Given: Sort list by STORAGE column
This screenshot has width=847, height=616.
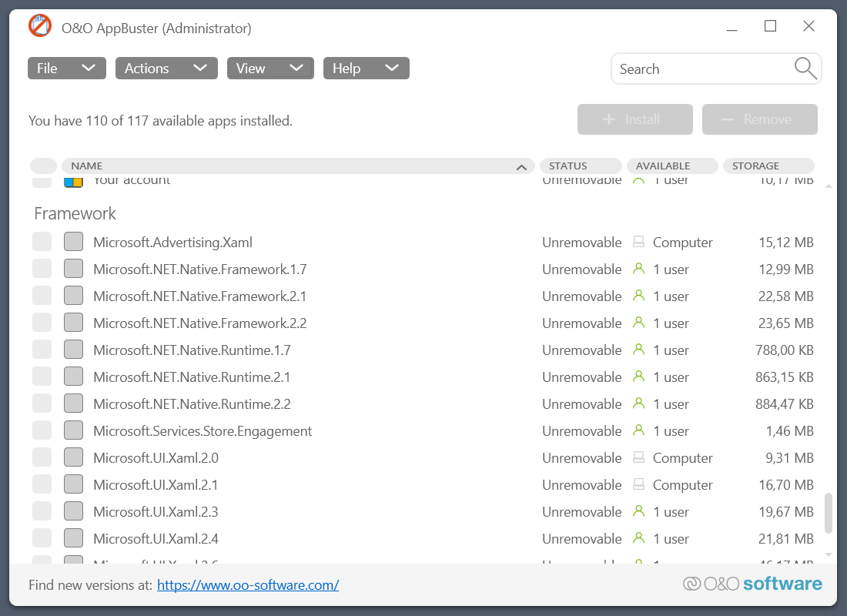Looking at the screenshot, I should (768, 166).
